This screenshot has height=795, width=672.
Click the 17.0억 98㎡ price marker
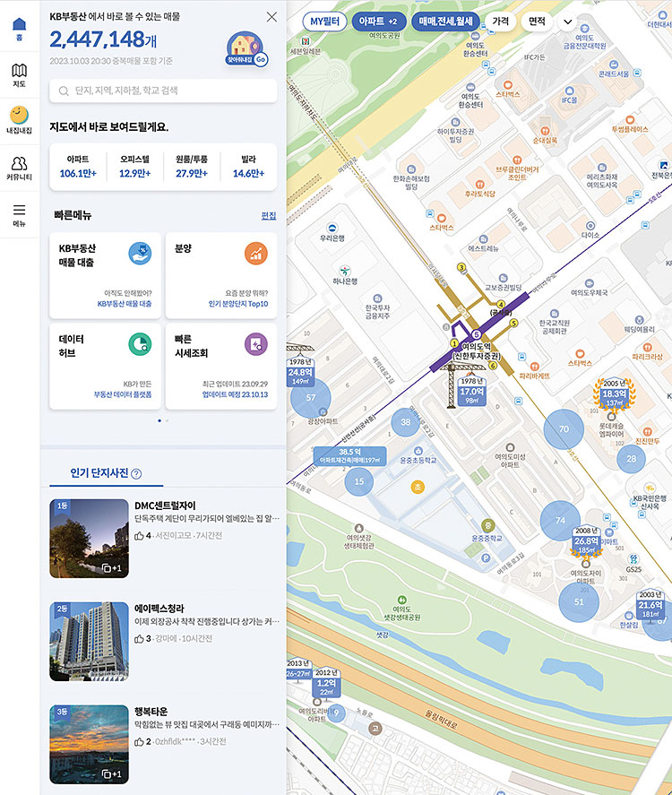click(472, 392)
